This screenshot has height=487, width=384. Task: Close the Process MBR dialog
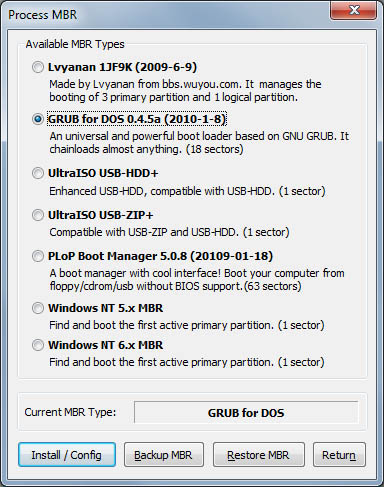(353, 10)
